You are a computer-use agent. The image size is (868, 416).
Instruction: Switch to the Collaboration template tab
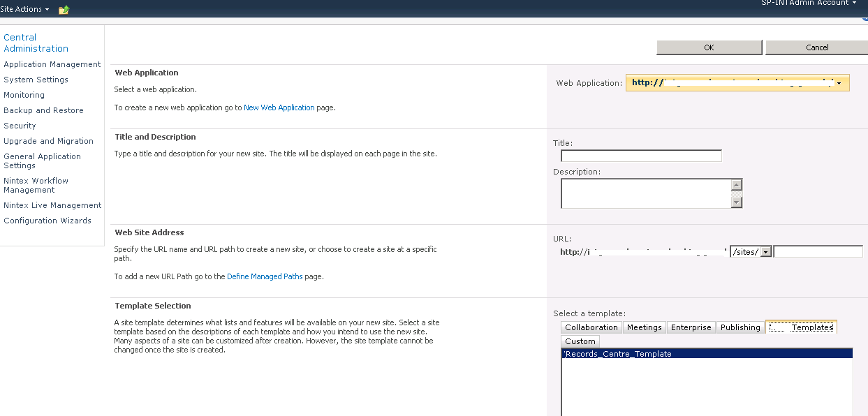591,327
